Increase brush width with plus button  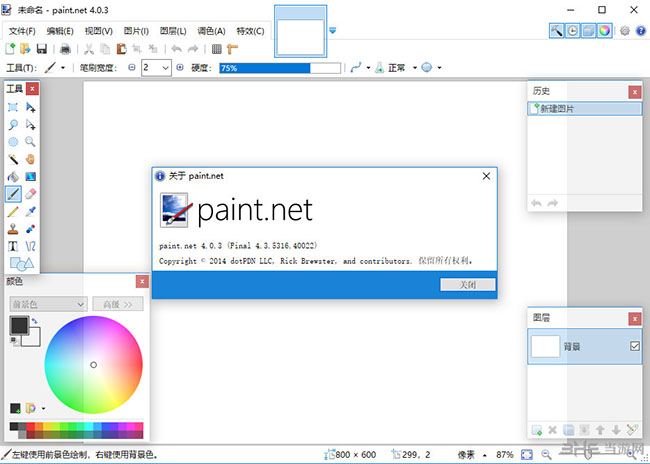(x=179, y=67)
